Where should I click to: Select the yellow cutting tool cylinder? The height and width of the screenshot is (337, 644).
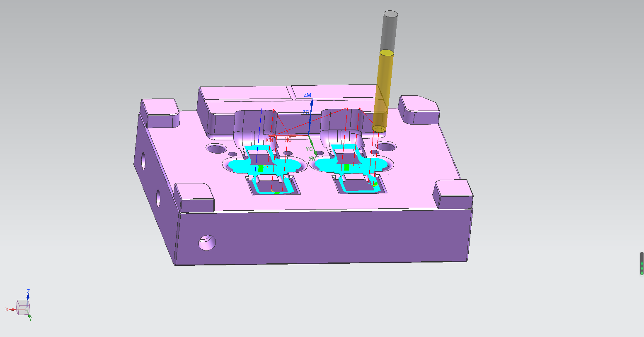[x=383, y=91]
